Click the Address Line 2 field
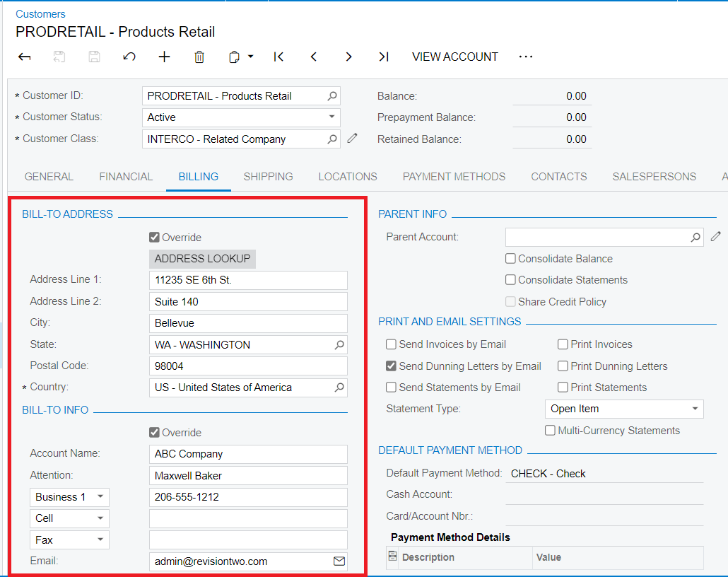The image size is (728, 577). click(x=248, y=301)
